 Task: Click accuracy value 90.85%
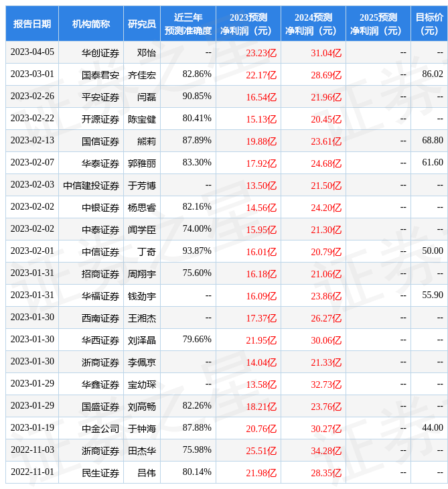click(x=197, y=96)
